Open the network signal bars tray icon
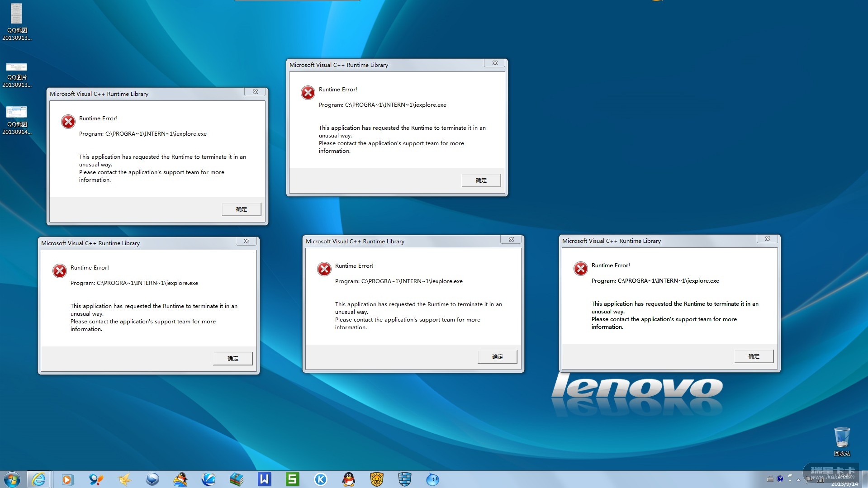Viewport: 868px width, 488px height. pyautogui.click(x=821, y=479)
